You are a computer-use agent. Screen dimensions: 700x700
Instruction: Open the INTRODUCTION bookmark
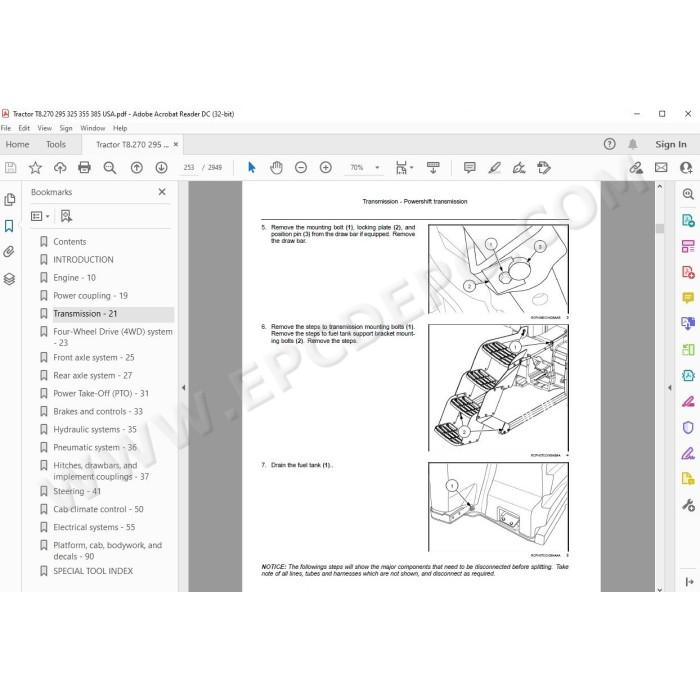[x=83, y=259]
